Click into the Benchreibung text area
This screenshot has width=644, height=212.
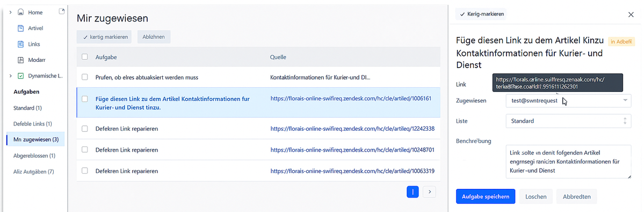568,161
